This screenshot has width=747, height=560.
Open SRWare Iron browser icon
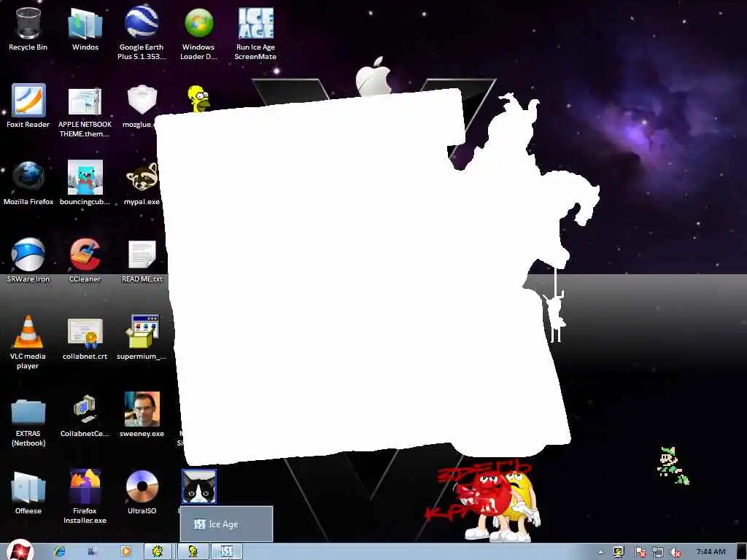[x=28, y=260]
